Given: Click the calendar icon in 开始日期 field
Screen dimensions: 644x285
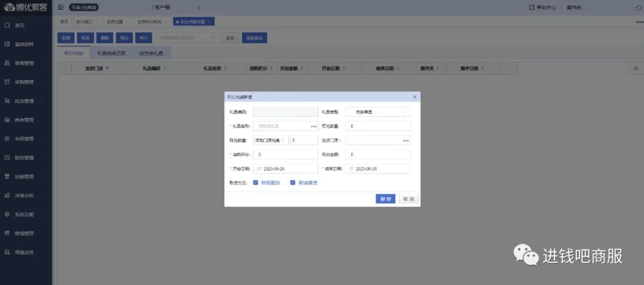Looking at the screenshot, I should (259, 169).
